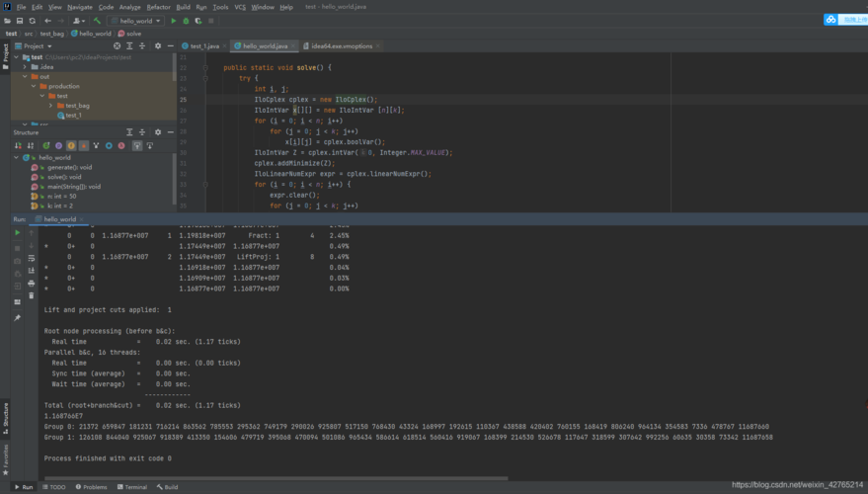Toggle Sort Alphabetically in Structure toolbar
This screenshot has width=868, height=494.
click(x=30, y=145)
